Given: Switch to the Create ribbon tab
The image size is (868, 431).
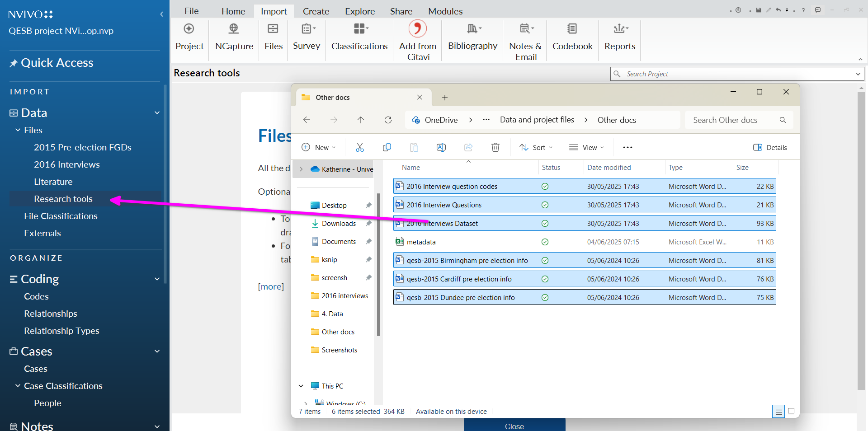Looking at the screenshot, I should pos(316,11).
